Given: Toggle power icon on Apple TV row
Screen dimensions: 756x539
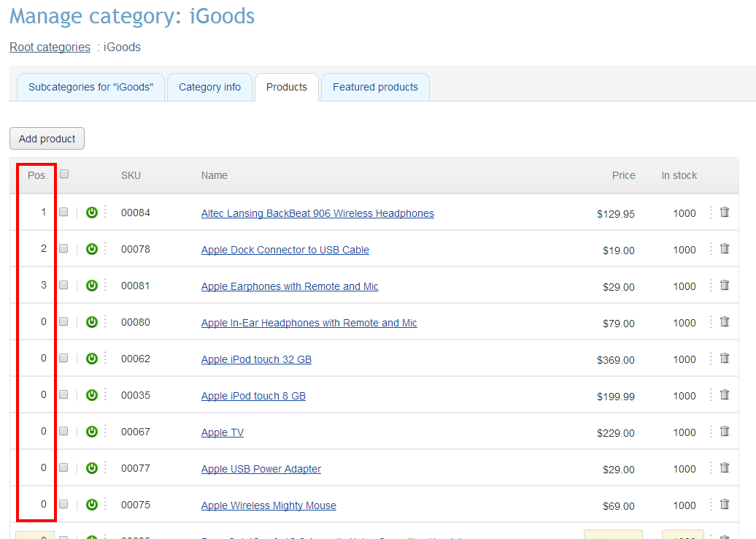Looking at the screenshot, I should click(x=92, y=432).
